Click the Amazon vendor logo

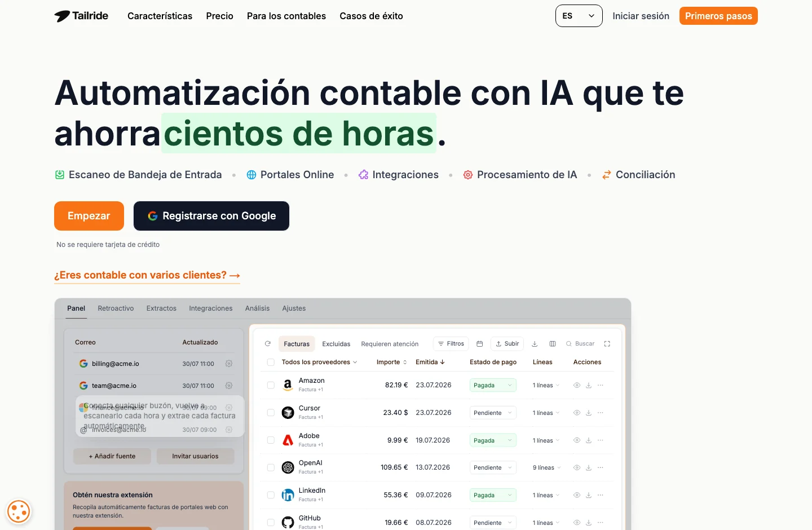coord(288,385)
